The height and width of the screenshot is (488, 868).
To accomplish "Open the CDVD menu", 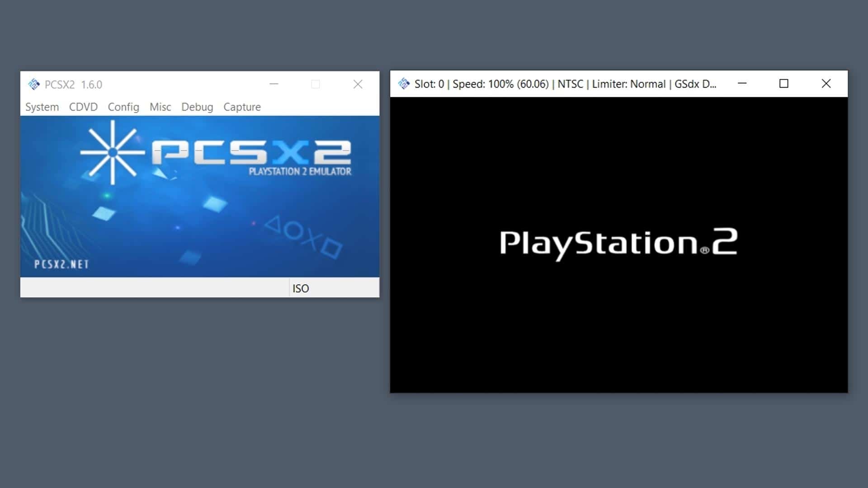I will coord(83,107).
